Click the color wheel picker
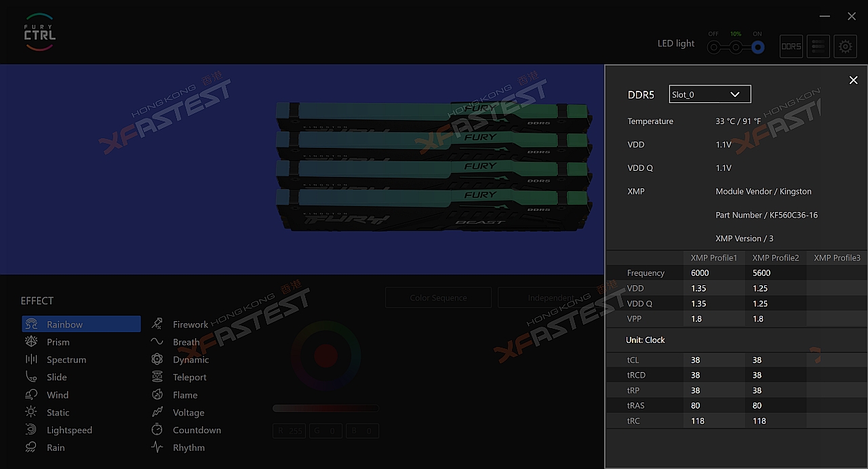The width and height of the screenshot is (868, 469). tap(326, 354)
